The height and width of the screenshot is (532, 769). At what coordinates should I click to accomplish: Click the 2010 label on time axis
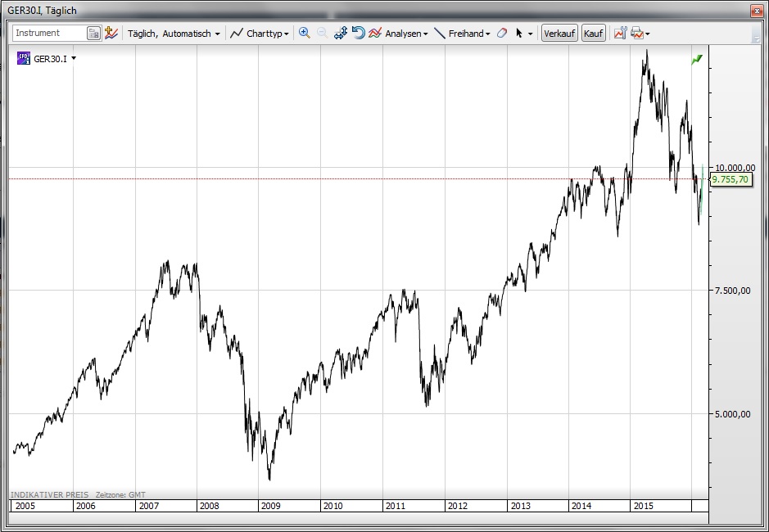333,506
